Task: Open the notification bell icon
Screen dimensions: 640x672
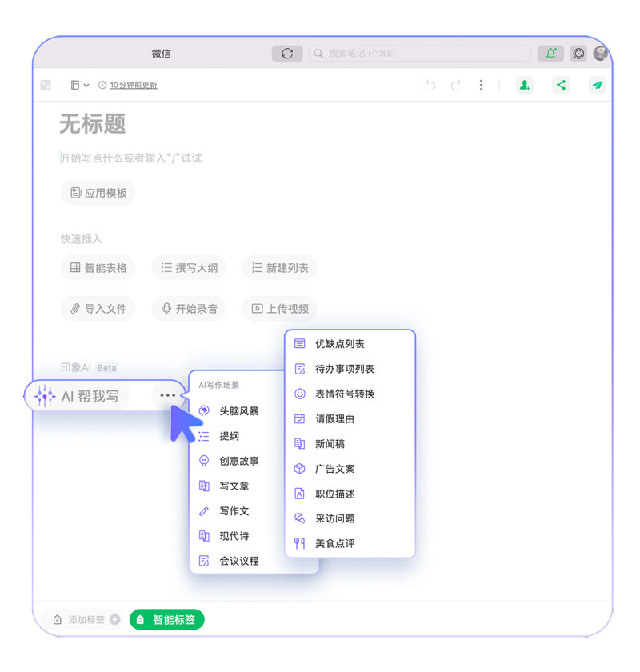Action: click(x=550, y=54)
